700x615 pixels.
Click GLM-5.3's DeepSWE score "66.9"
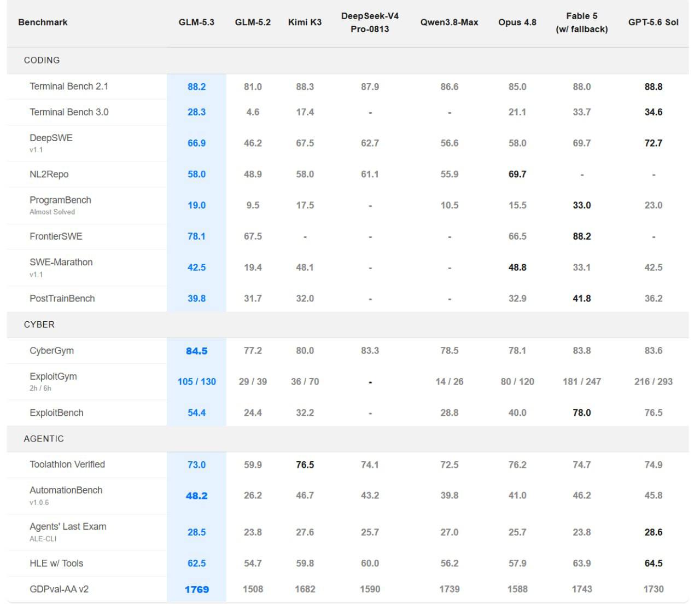[196, 143]
